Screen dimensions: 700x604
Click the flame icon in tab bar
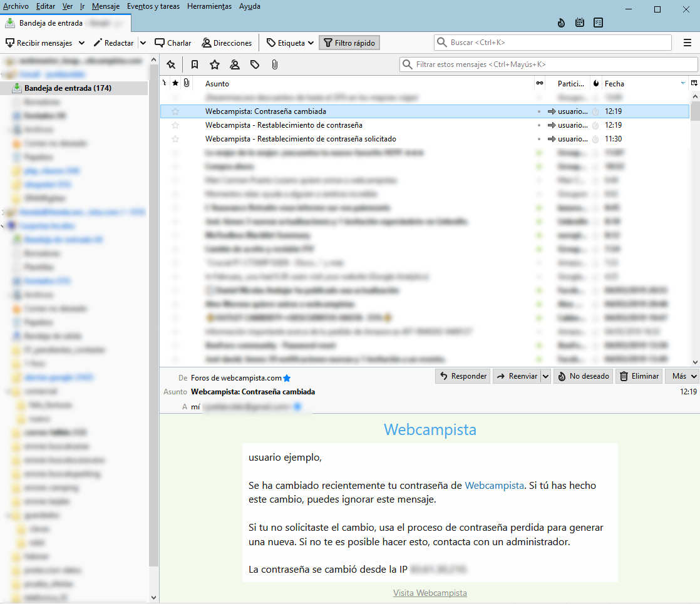click(561, 23)
